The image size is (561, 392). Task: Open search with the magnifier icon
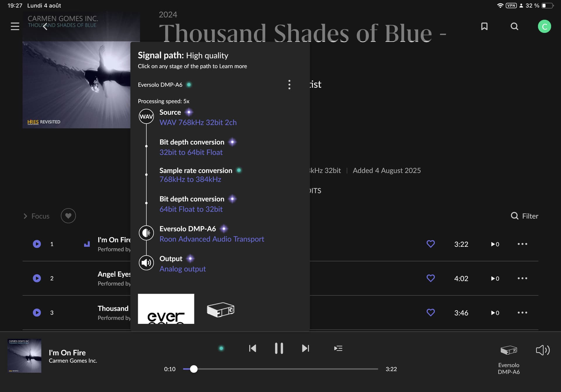pyautogui.click(x=514, y=26)
